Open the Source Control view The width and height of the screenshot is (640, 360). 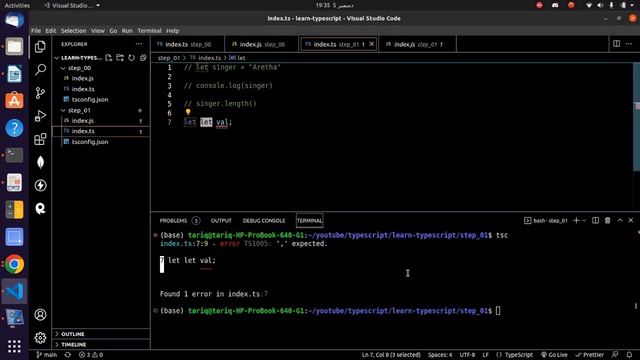pos(40,93)
